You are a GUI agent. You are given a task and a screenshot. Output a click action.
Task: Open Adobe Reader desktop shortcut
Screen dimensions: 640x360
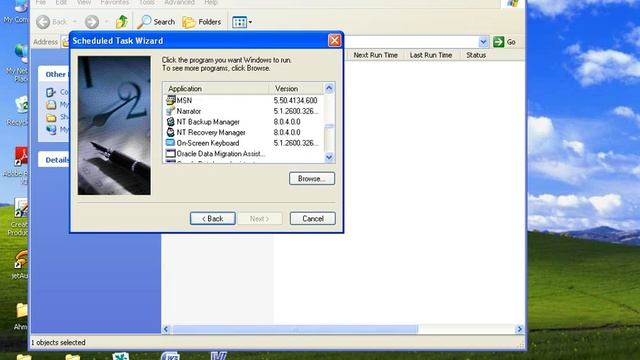tap(17, 165)
